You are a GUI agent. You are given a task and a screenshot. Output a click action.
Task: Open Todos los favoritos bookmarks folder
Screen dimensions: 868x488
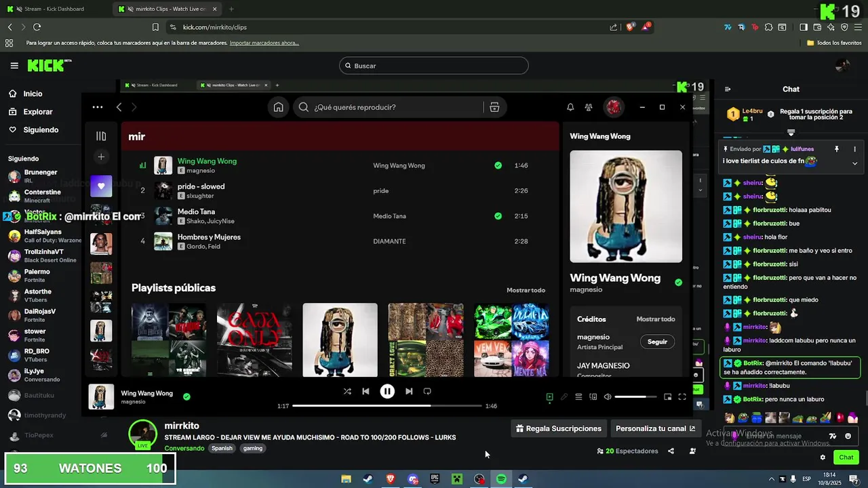coord(834,43)
